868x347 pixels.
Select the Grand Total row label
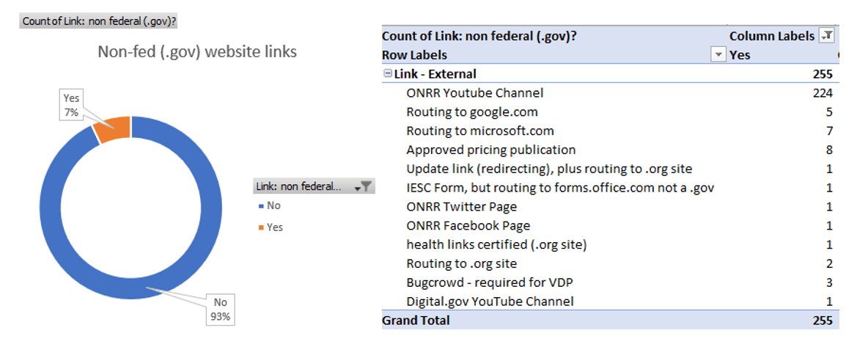click(x=416, y=320)
